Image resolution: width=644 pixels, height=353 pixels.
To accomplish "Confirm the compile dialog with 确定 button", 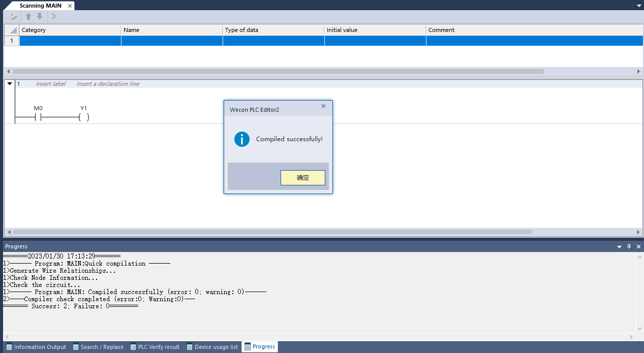I will (302, 178).
